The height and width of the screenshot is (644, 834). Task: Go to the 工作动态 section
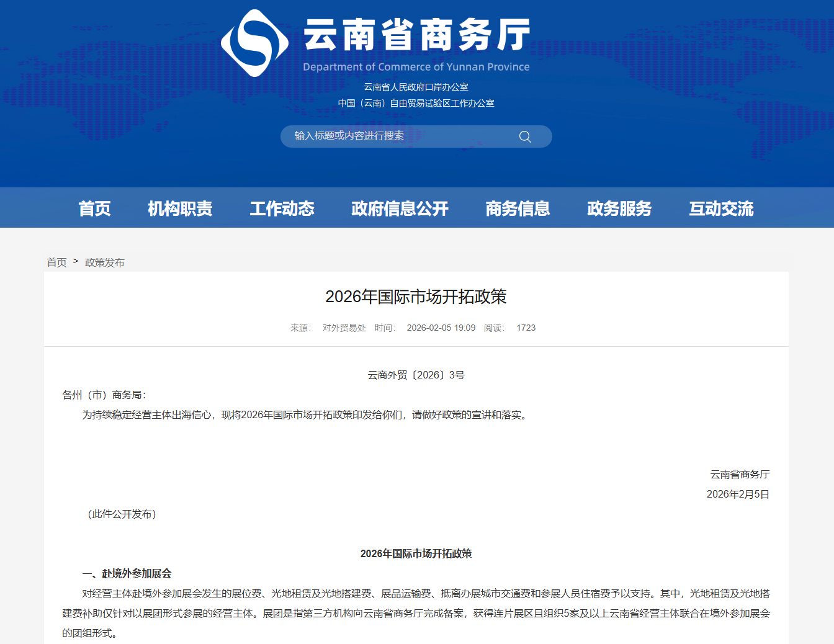coord(282,208)
